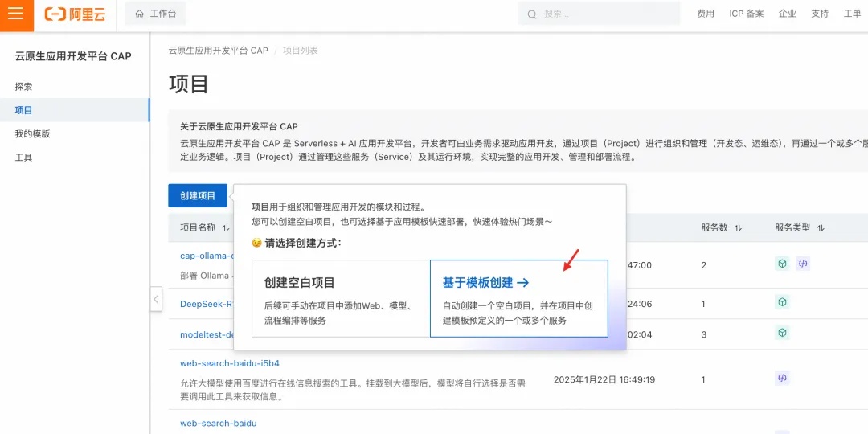Click the search magnifier icon
The width and height of the screenshot is (868, 434).
click(x=532, y=14)
